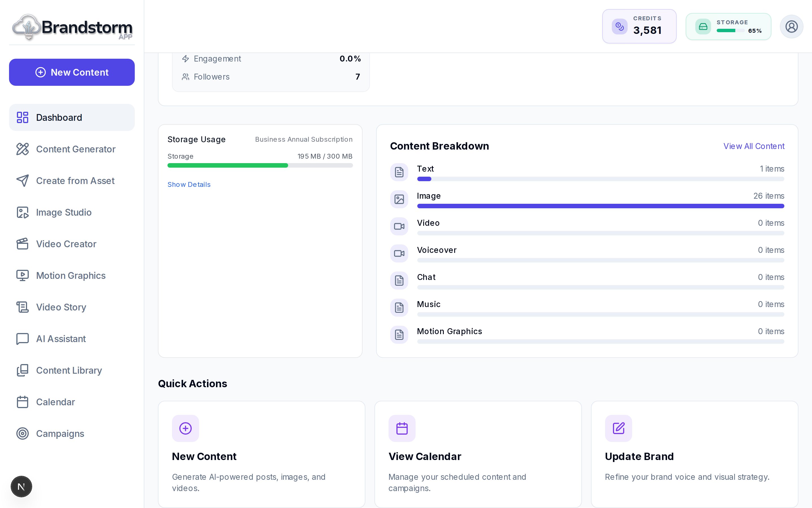The height and width of the screenshot is (508, 812).
Task: Go to Content Library
Action: click(x=72, y=370)
